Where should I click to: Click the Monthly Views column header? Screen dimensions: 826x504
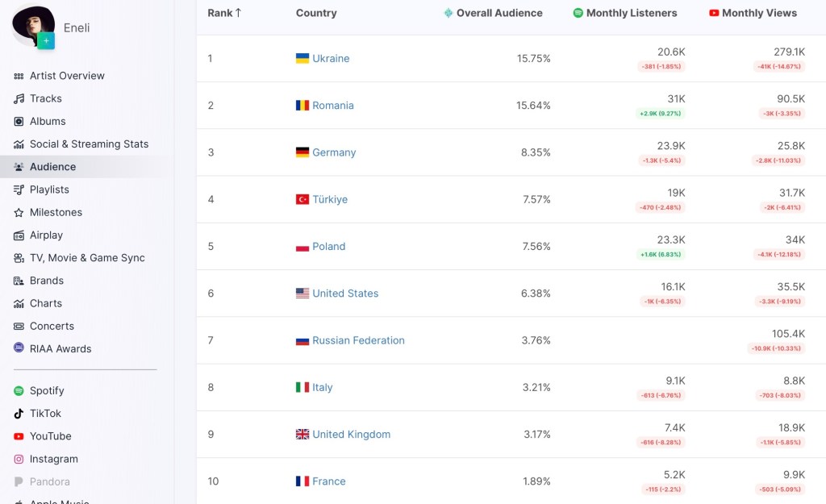(759, 13)
